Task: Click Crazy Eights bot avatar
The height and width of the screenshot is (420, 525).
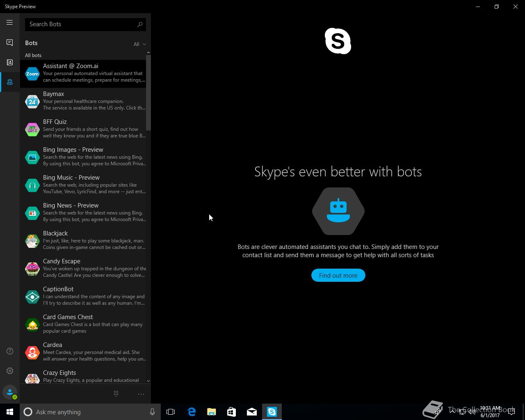Action: tap(32, 378)
